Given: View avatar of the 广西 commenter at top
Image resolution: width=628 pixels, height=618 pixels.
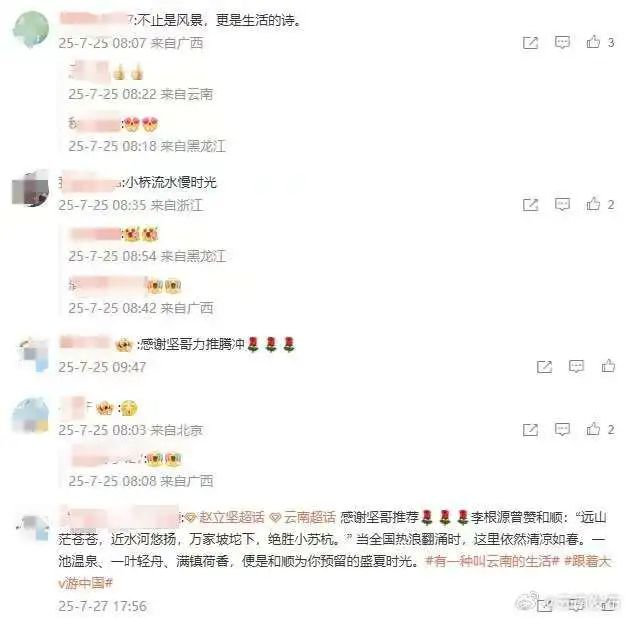Looking at the screenshot, I should pos(31,29).
